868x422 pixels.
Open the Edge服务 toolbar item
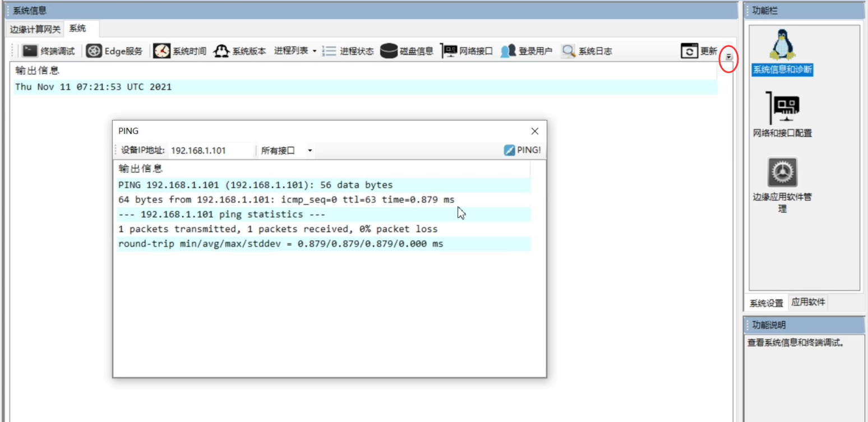[x=114, y=51]
